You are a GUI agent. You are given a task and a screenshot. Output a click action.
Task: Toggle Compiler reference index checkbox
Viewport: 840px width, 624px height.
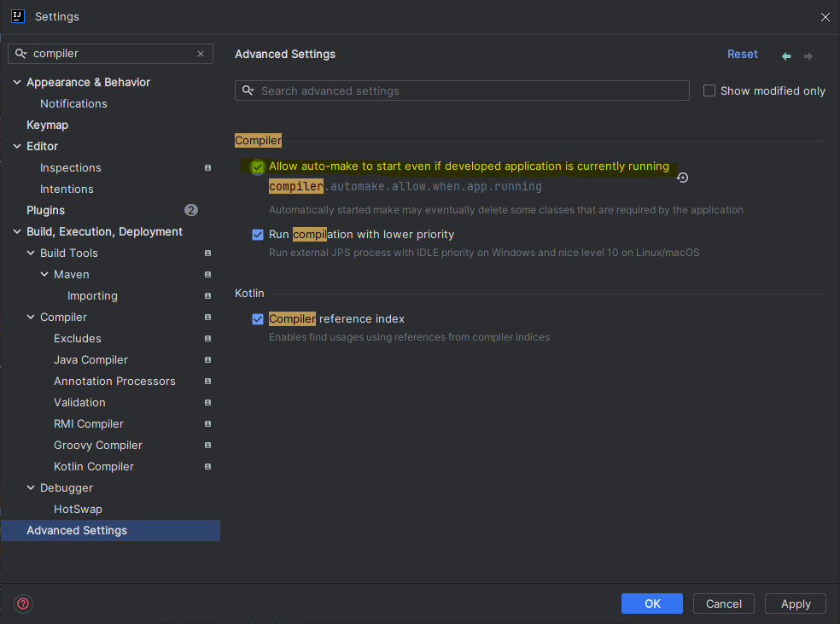point(258,319)
